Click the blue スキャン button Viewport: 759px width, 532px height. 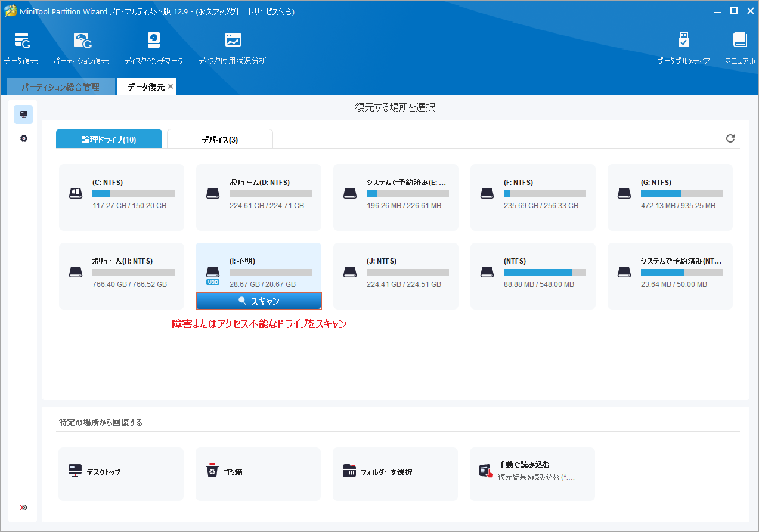point(259,301)
